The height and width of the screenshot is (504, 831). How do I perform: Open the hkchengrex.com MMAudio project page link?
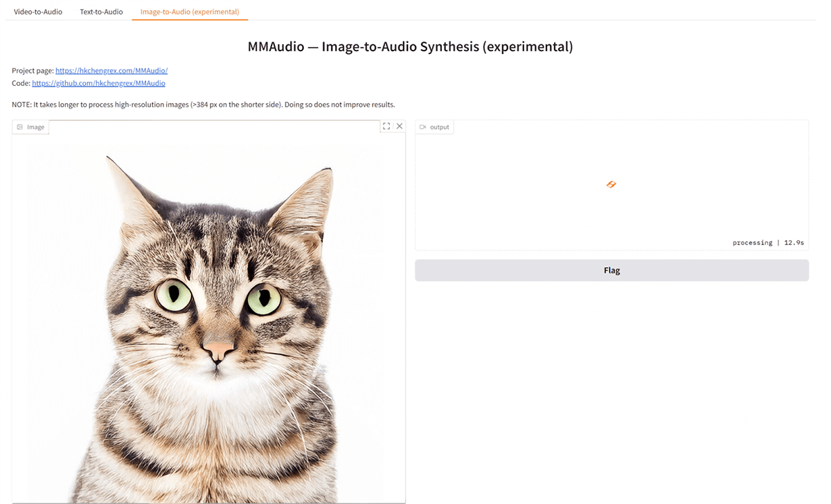[111, 71]
